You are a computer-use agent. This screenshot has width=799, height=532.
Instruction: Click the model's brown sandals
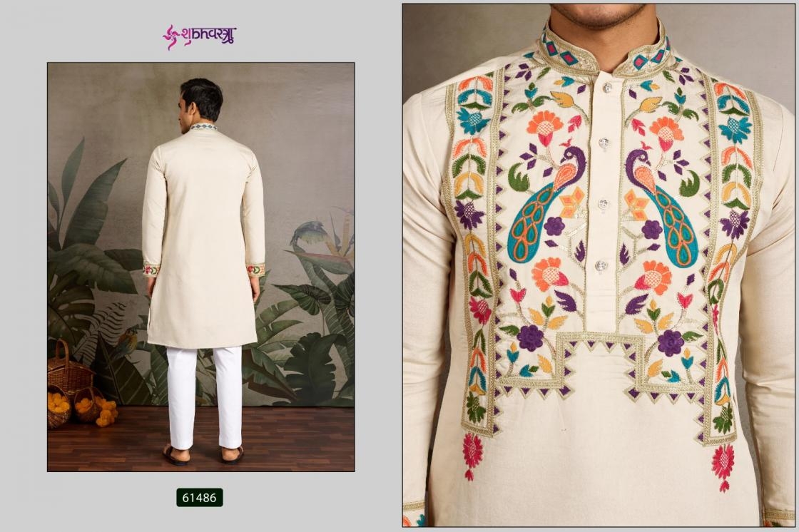[x=204, y=454]
